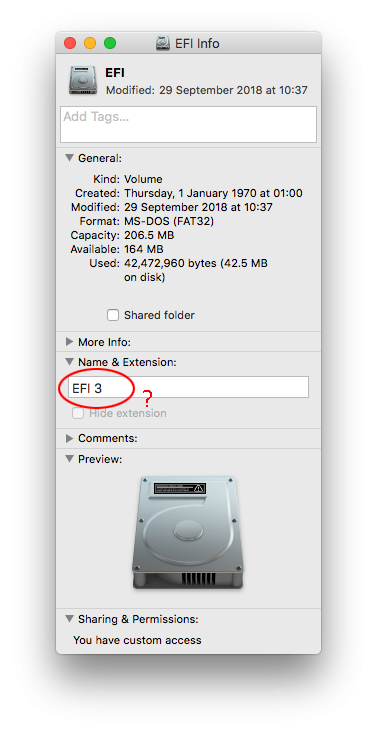
Task: Click the header Modified date line
Action: (x=207, y=90)
